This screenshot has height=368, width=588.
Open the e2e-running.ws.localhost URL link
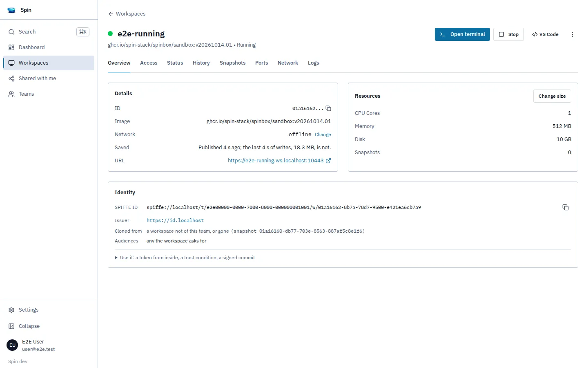[276, 161]
